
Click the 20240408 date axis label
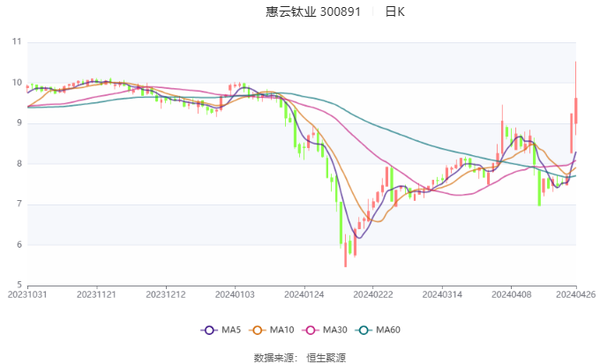[512, 294]
